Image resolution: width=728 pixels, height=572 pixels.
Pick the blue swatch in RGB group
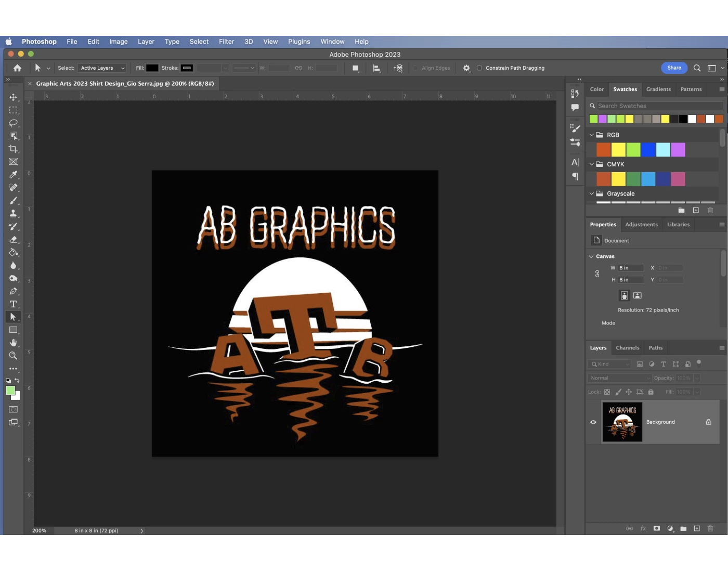tap(648, 150)
